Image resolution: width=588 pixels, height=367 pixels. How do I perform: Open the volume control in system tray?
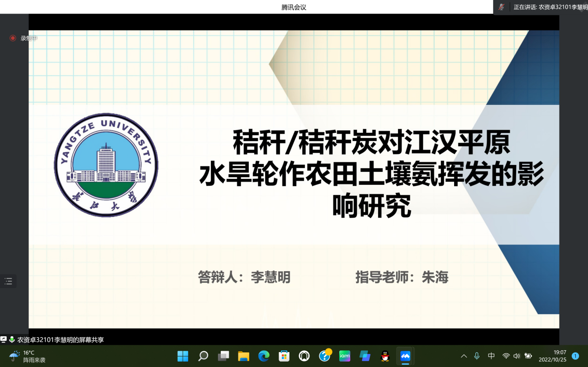[517, 356]
